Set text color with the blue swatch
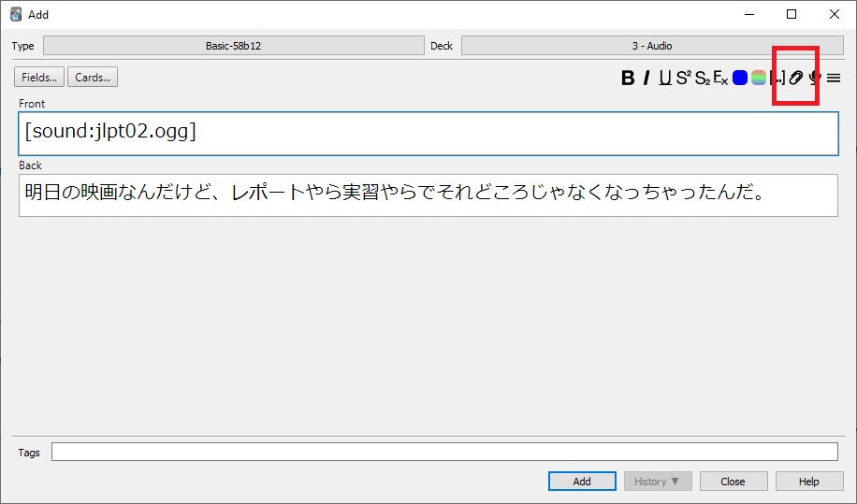This screenshot has height=504, width=857. (x=740, y=79)
